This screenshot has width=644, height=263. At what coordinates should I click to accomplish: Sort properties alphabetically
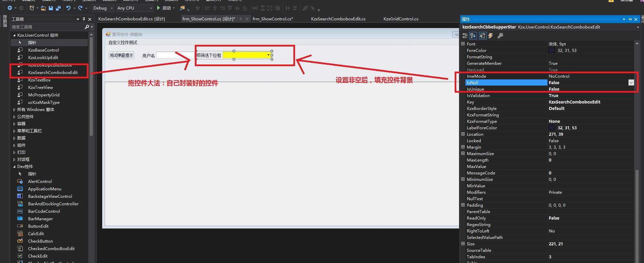(473, 36)
